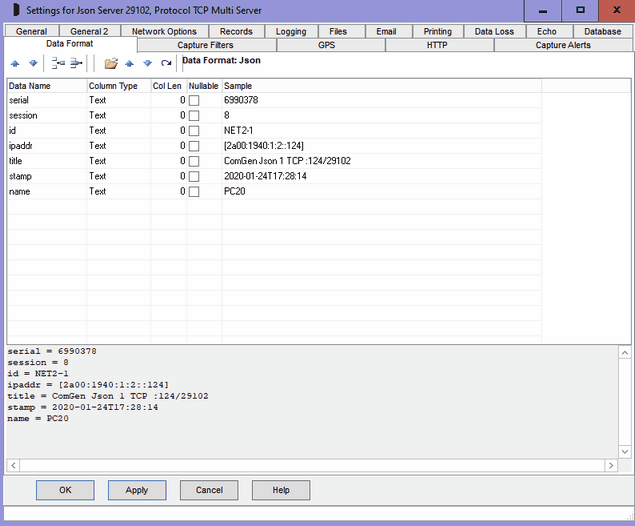Toggle Nullable checkbox for ipaddr row
Screen dimensions: 635x526
[x=194, y=146]
